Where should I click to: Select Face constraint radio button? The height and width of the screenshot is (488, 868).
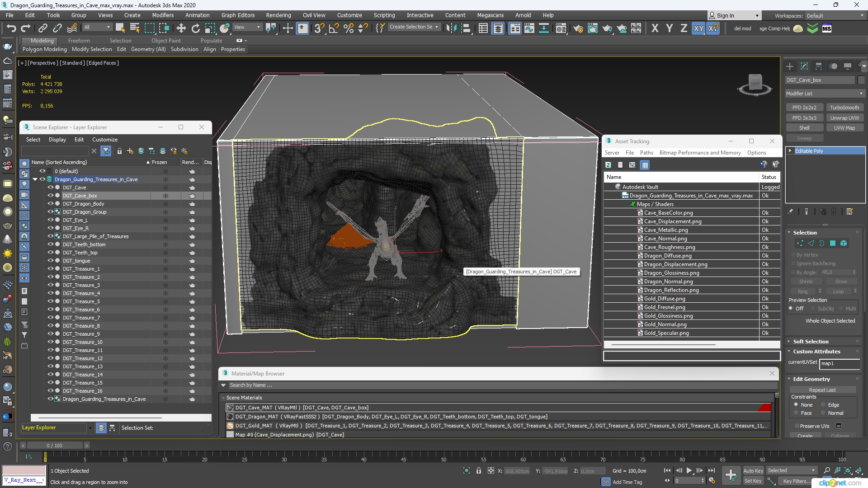point(796,413)
